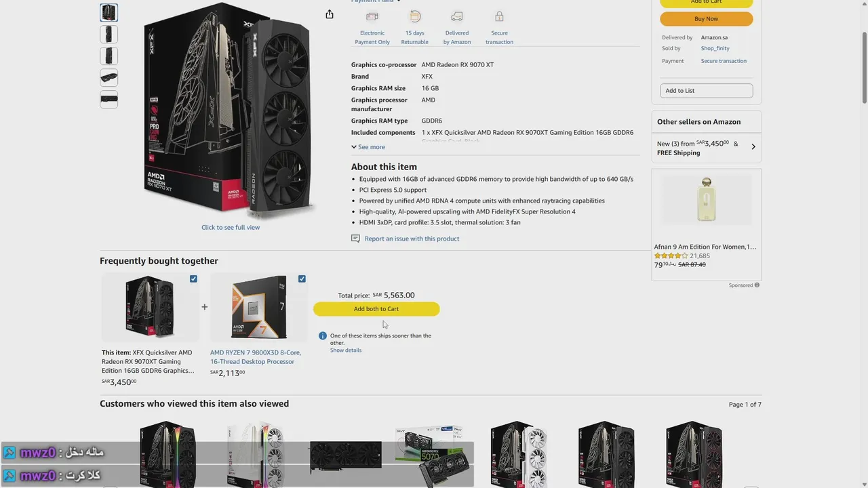868x488 pixels.
Task: Click the Electronic Payment Only icon
Action: [372, 16]
